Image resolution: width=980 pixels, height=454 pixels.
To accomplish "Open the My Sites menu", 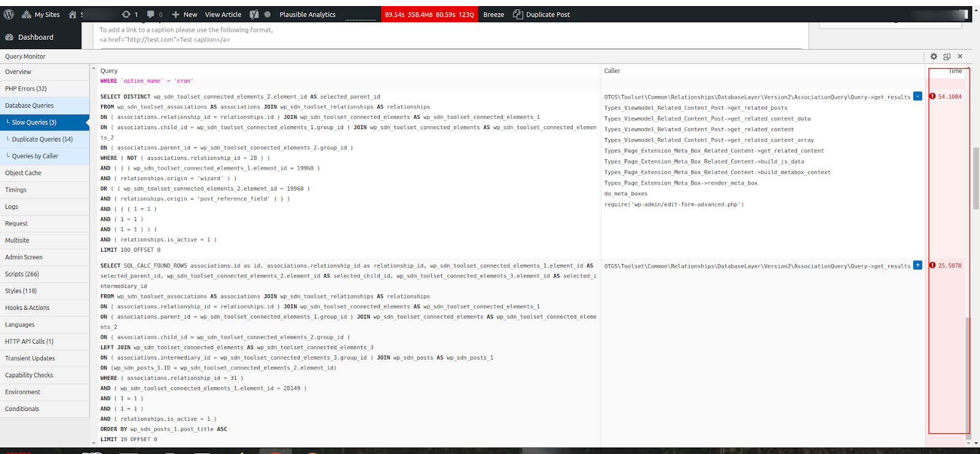I will click(41, 14).
